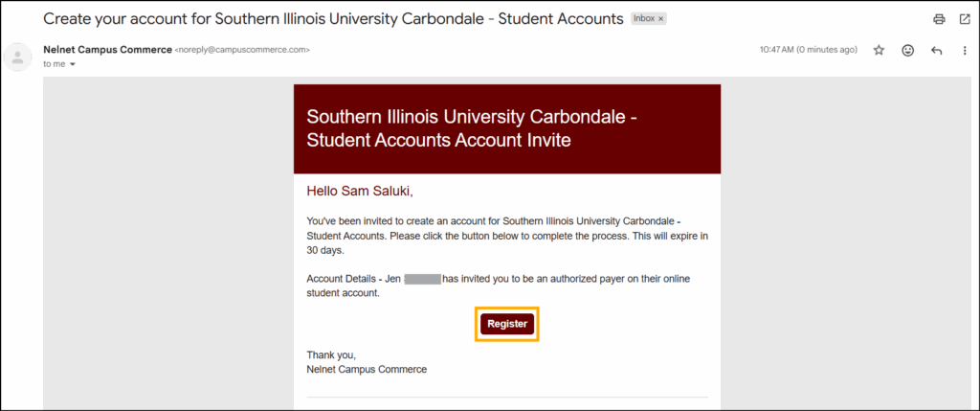This screenshot has height=411, width=980.
Task: Reply to the email
Action: point(936,50)
